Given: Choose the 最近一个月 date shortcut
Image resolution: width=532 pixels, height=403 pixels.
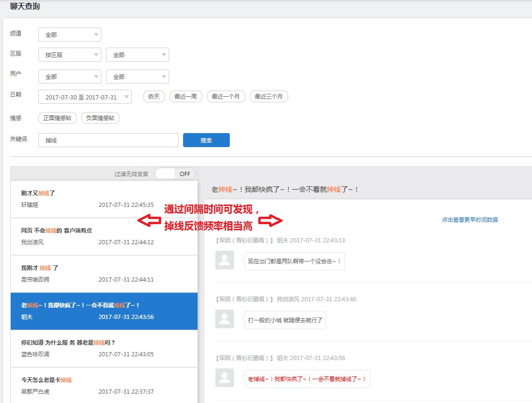Looking at the screenshot, I should click(226, 97).
